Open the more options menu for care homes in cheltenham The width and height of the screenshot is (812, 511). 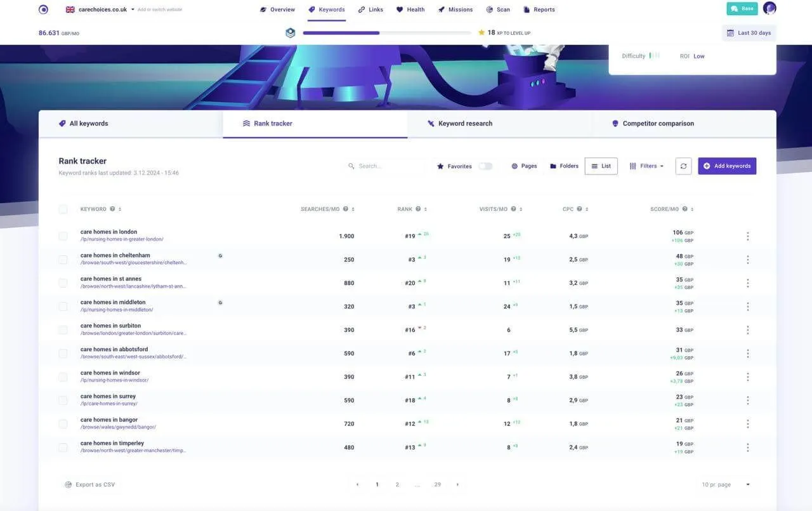point(747,260)
